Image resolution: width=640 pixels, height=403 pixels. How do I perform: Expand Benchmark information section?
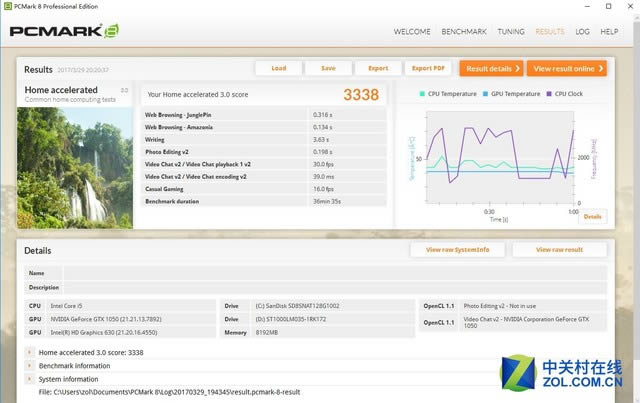[x=29, y=365]
